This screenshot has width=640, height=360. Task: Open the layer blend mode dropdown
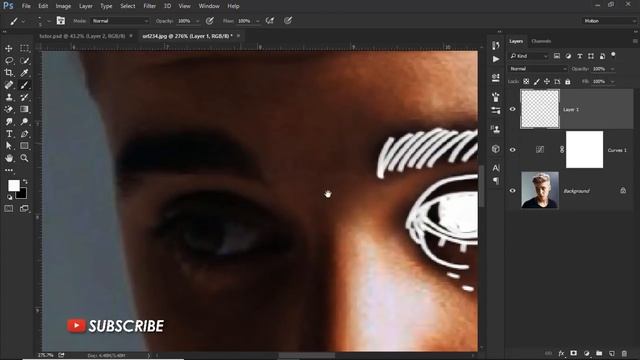538,69
